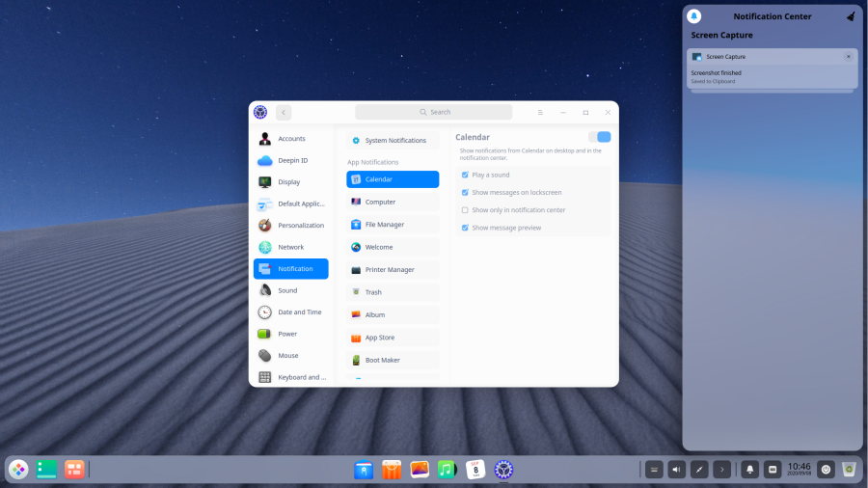The image size is (868, 488).
Task: Open the launcher from the dock
Action: (18, 469)
